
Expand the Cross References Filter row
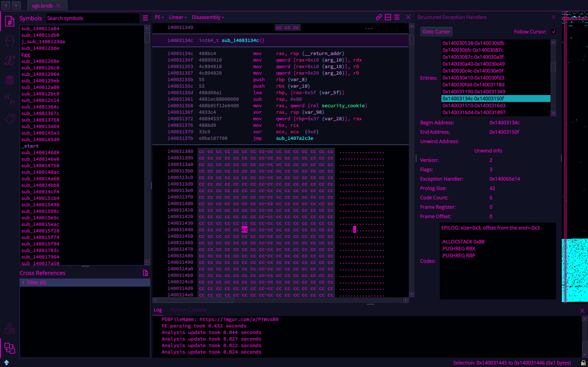23,283
